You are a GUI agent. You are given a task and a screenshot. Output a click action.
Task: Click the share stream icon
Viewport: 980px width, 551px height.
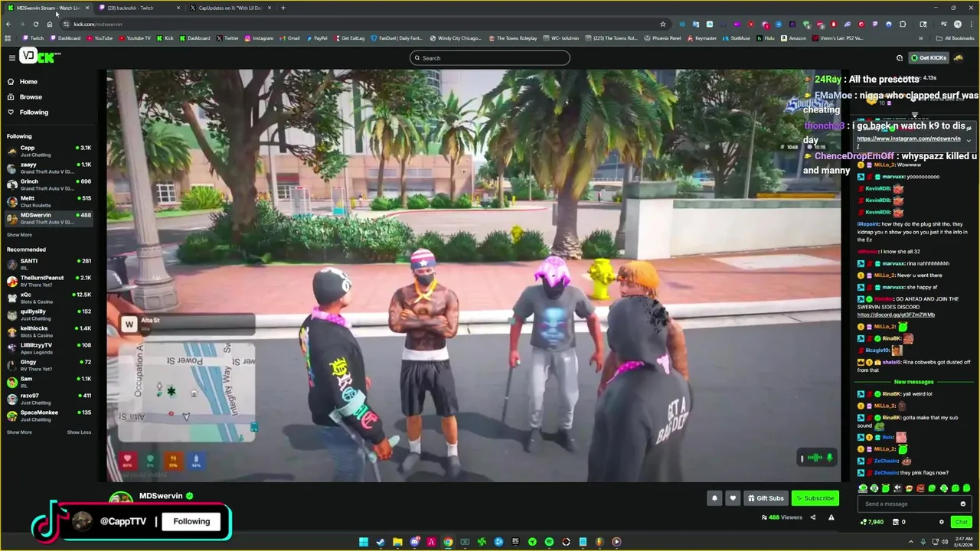coord(812,517)
